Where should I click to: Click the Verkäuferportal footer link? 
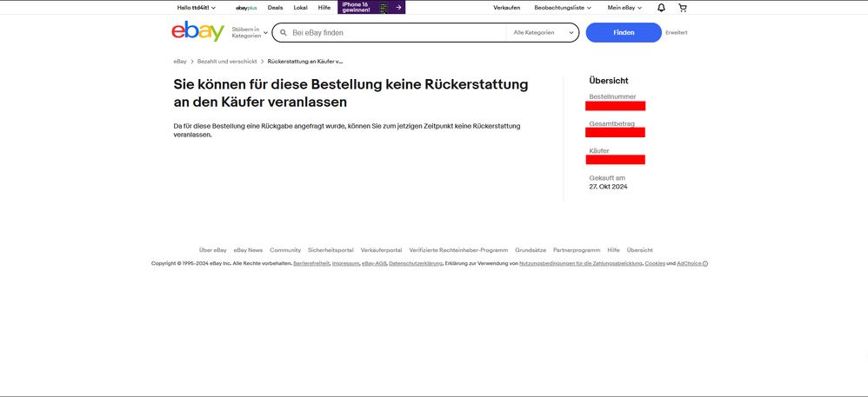(x=381, y=250)
